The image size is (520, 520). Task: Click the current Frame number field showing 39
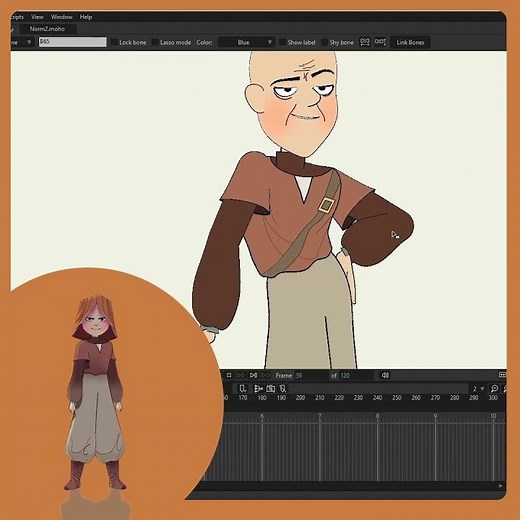[310, 376]
